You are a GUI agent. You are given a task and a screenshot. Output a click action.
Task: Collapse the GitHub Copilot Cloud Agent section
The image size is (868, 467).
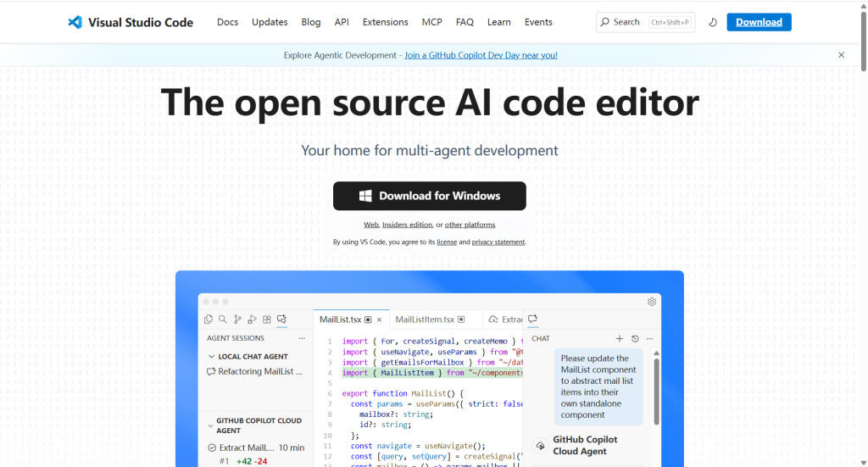(x=211, y=425)
